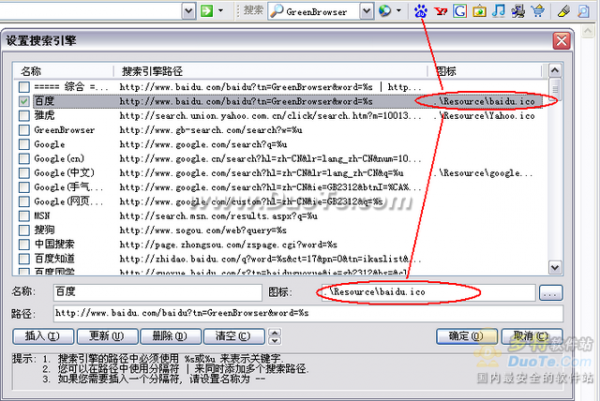Select the gb-search.com URL row

[211, 130]
